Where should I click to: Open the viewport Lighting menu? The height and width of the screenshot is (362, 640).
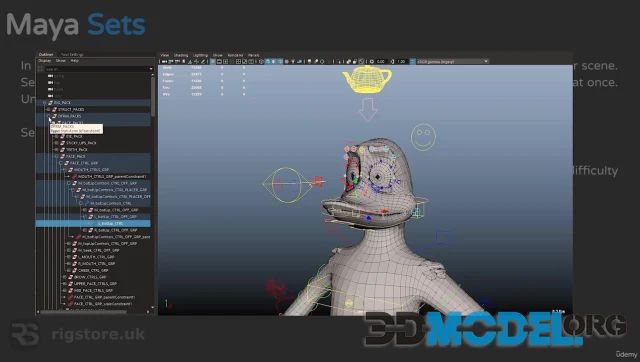pos(200,55)
